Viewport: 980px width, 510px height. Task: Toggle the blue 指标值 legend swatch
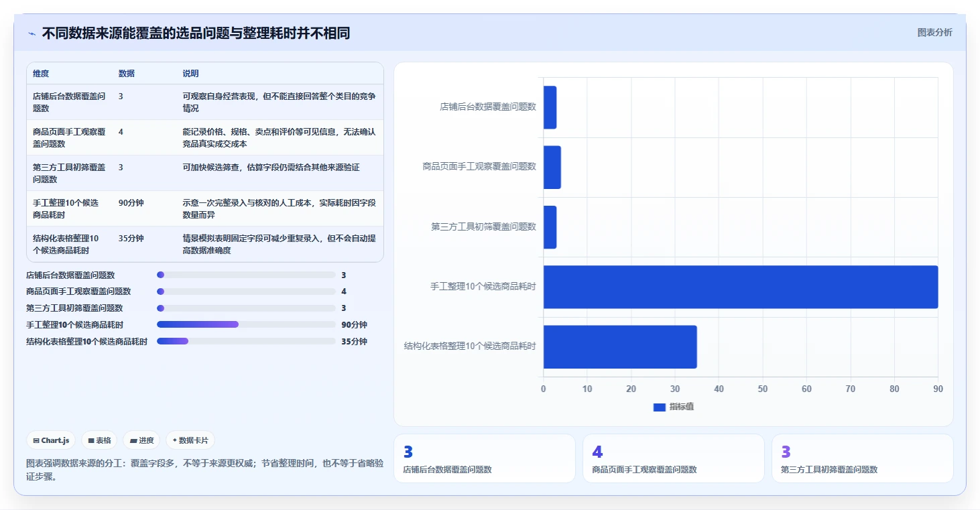tap(660, 407)
